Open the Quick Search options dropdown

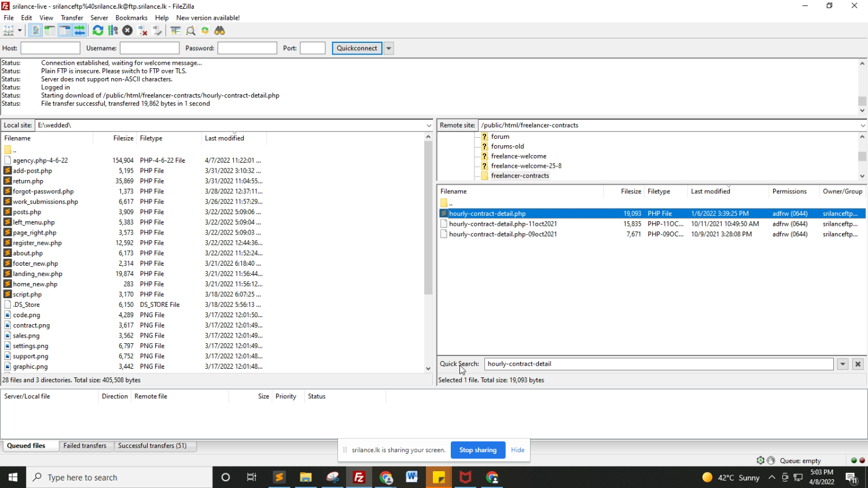tap(843, 364)
